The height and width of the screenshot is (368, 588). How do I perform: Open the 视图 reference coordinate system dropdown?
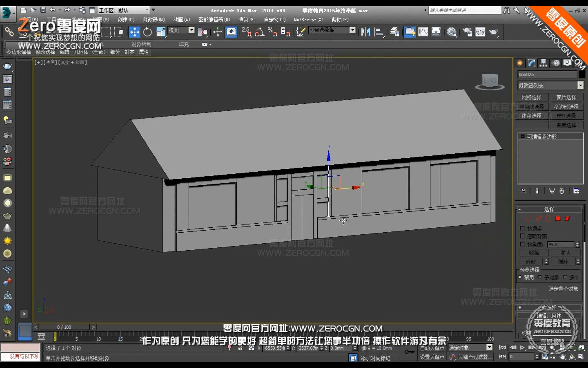point(181,30)
